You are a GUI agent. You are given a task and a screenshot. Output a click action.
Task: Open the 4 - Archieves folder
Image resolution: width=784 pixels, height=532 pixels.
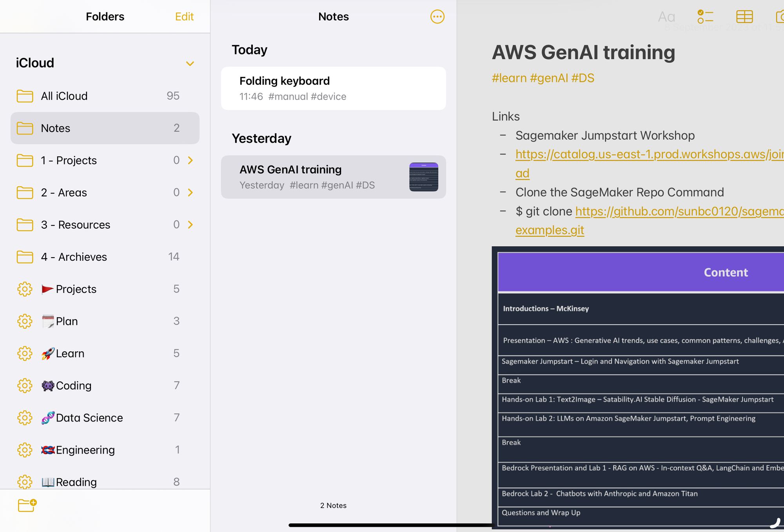(74, 257)
